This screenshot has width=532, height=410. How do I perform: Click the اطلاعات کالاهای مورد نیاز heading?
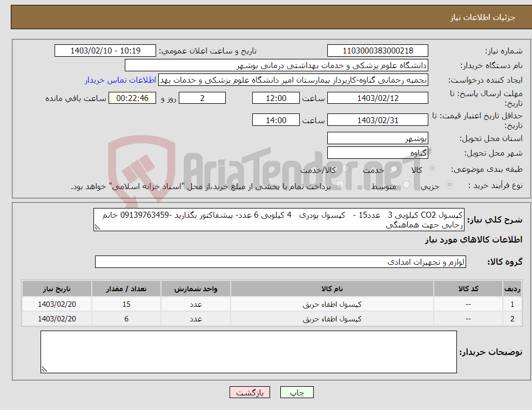pos(474,240)
